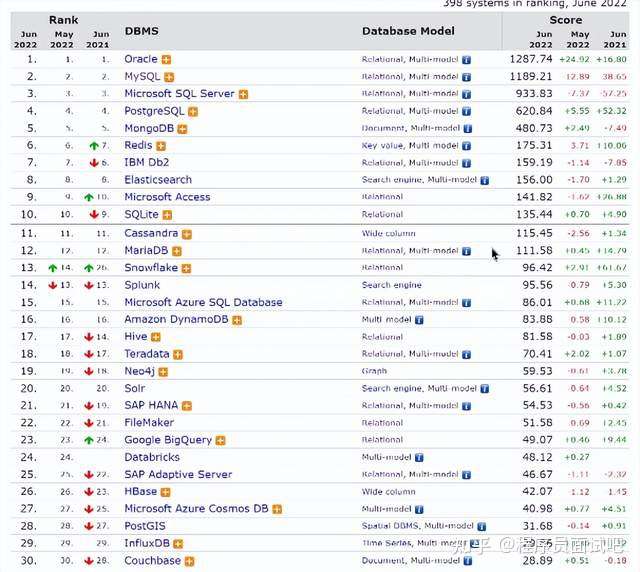Click the Oracle score 1287.74
This screenshot has height=572, width=640.
(531, 59)
